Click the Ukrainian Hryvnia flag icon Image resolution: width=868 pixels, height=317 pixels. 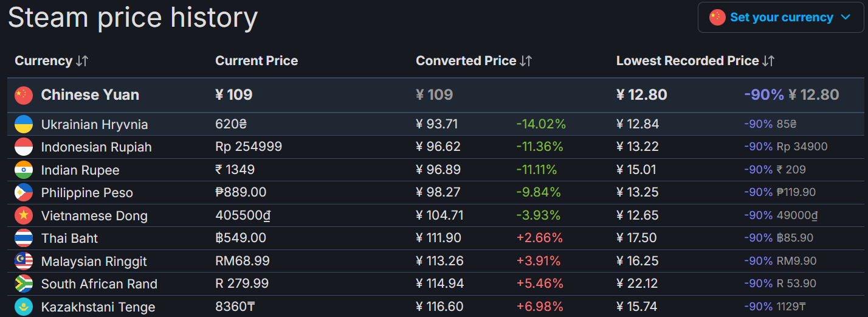click(24, 124)
